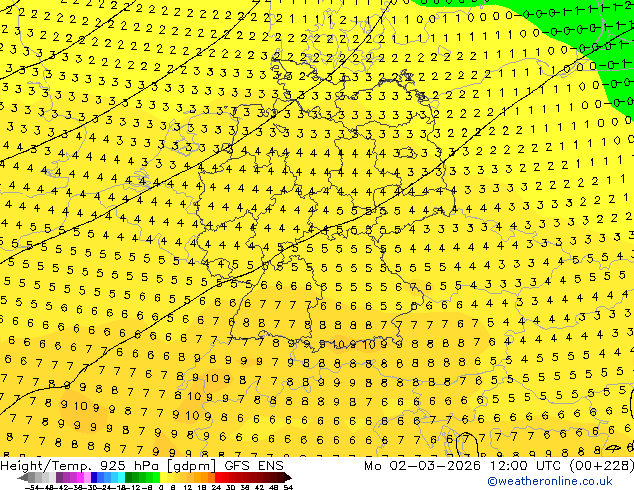Click the legend value label 54

point(288,488)
